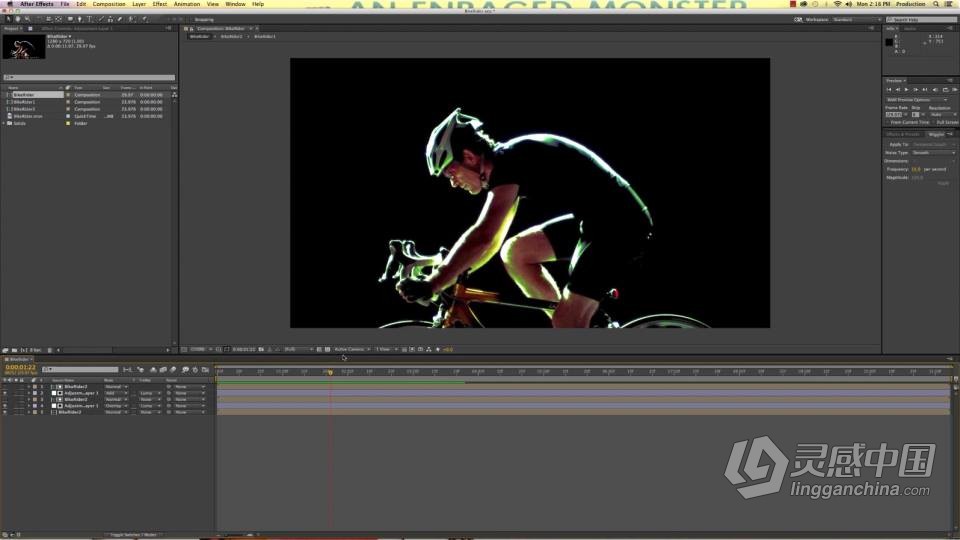The height and width of the screenshot is (540, 960).
Task: Click the Brainstorm icon in timeline
Action: [x=186, y=370]
